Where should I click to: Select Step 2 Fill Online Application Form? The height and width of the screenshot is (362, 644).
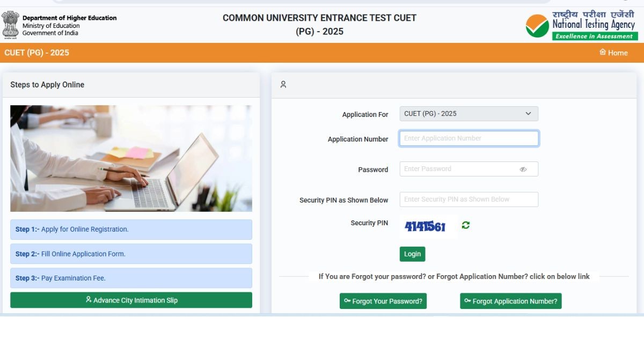click(x=131, y=254)
